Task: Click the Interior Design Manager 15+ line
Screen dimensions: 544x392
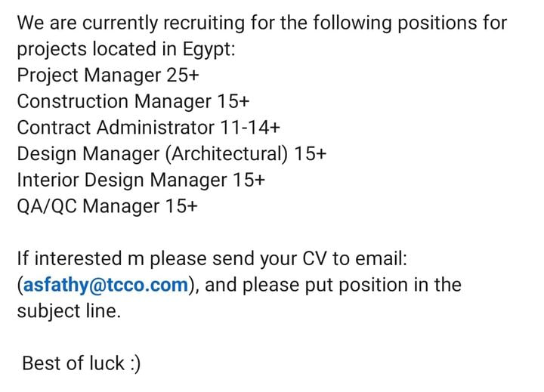Action: coord(141,181)
